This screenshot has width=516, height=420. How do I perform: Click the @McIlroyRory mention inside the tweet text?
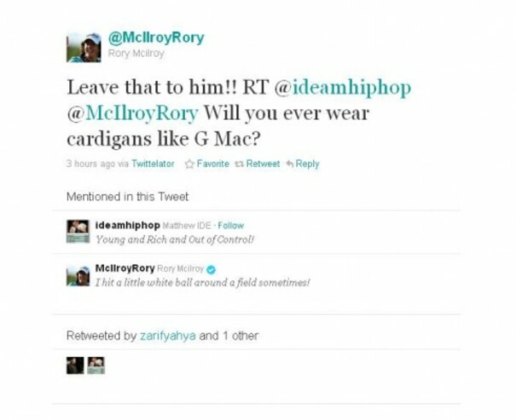pyautogui.click(x=132, y=113)
